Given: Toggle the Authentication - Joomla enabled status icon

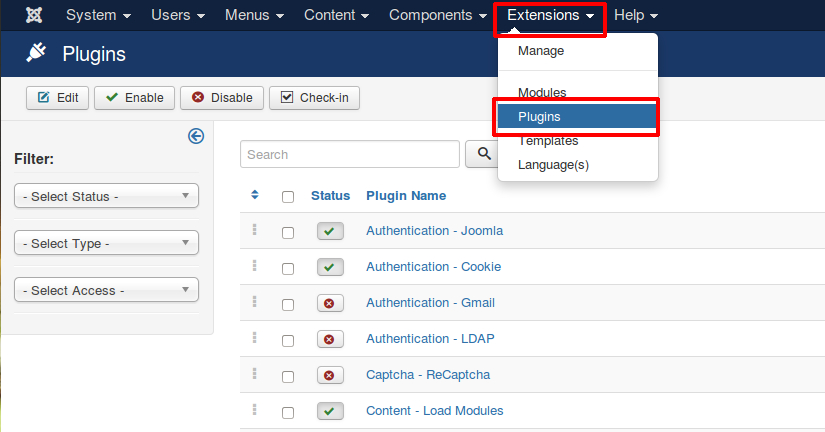Looking at the screenshot, I should (x=330, y=232).
